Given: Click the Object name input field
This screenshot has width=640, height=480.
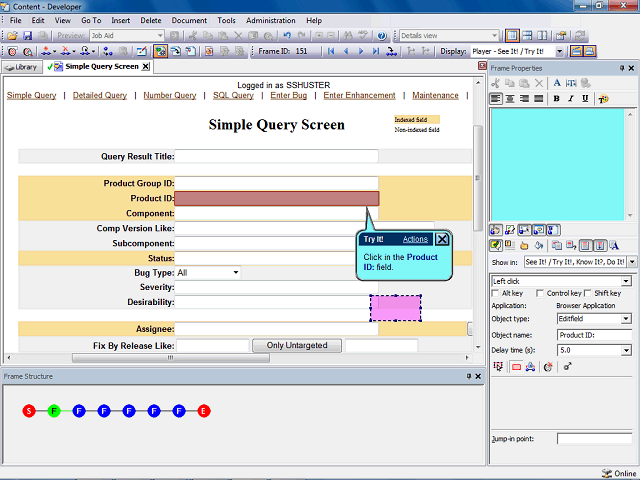Looking at the screenshot, I should click(594, 335).
